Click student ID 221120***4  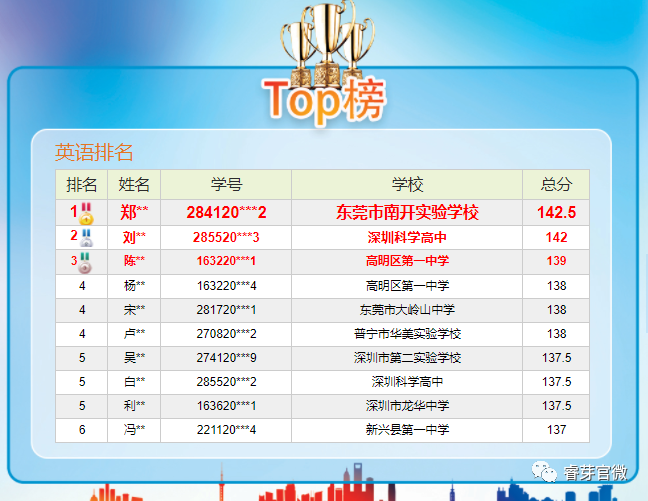pos(226,429)
